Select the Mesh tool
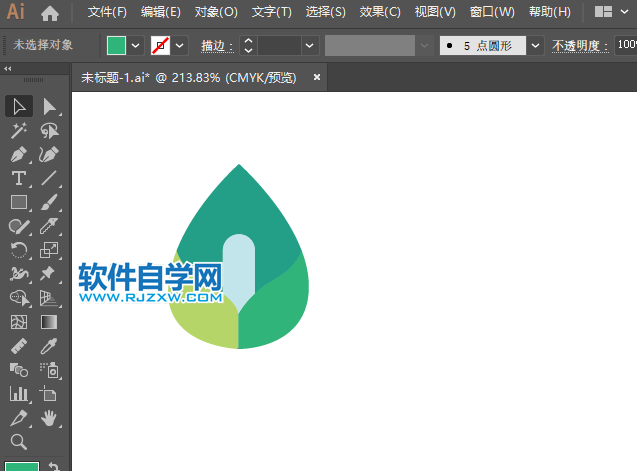This screenshot has width=637, height=471. pos(19,322)
